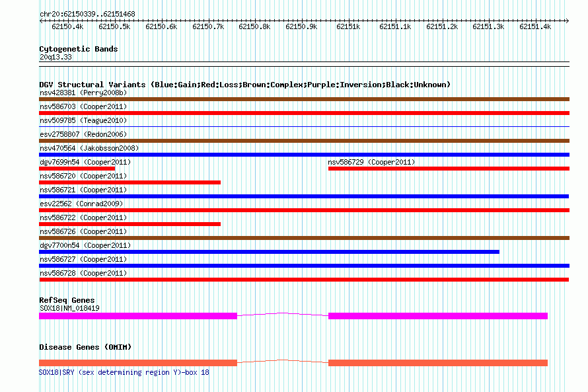The image size is (588, 392).
Task: Click the nsv586728 (Cooper2011) label
Action: click(83, 273)
